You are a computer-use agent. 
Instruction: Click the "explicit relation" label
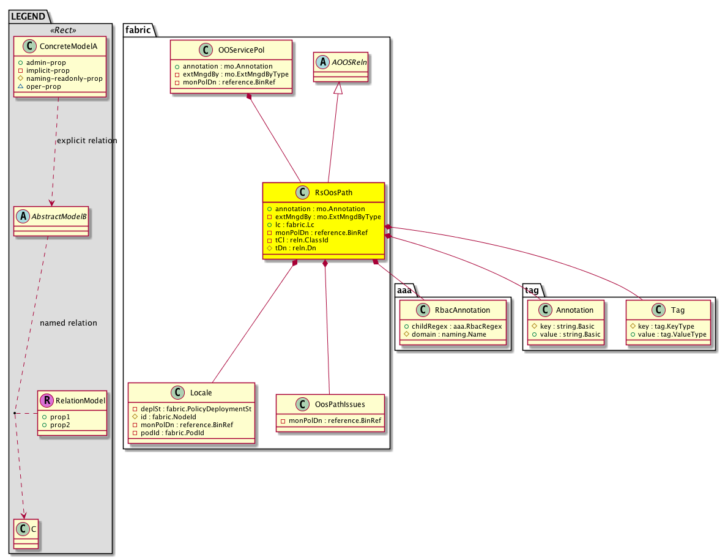[86, 141]
